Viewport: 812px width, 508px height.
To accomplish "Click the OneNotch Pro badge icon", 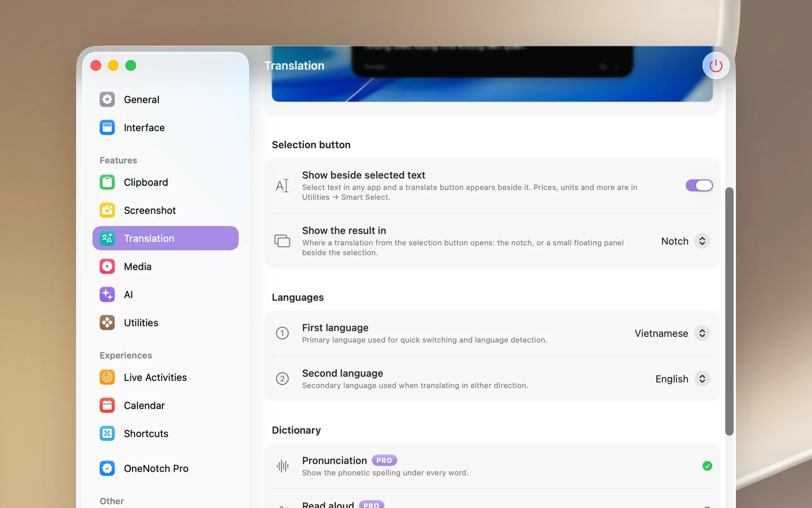I will click(x=107, y=468).
